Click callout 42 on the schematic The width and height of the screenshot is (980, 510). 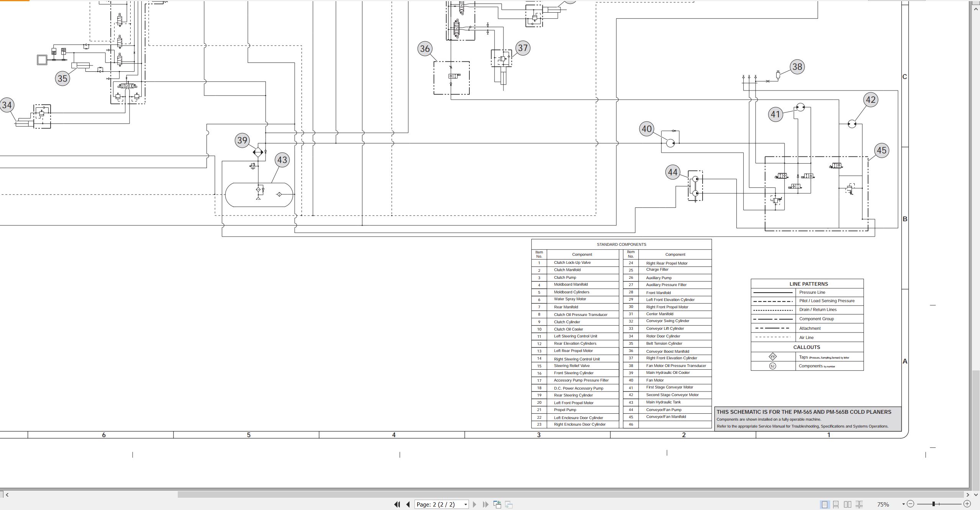tap(871, 100)
